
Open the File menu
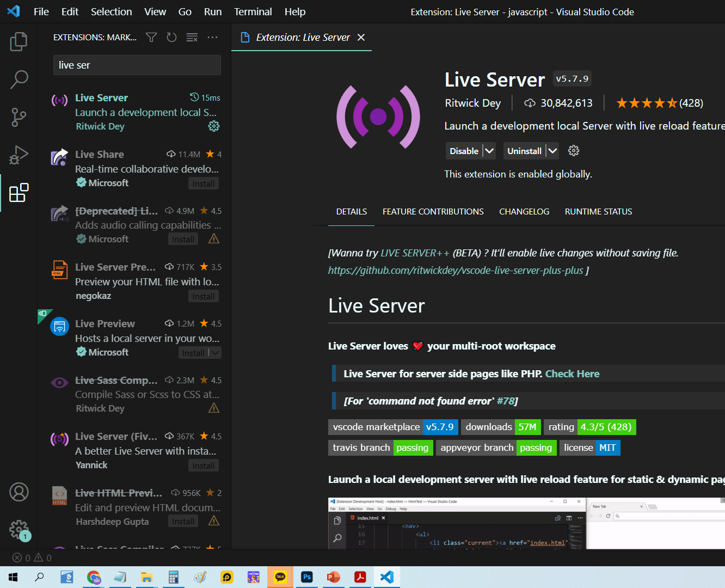41,11
